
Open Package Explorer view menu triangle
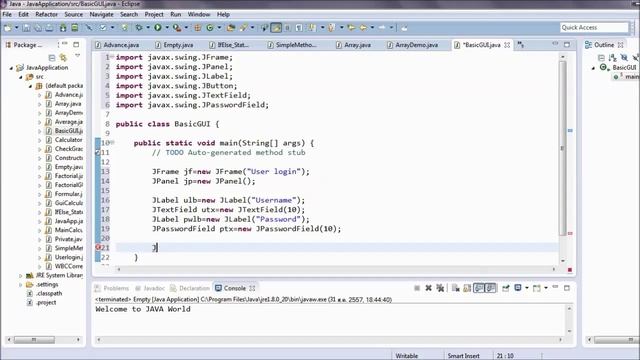(x=78, y=56)
